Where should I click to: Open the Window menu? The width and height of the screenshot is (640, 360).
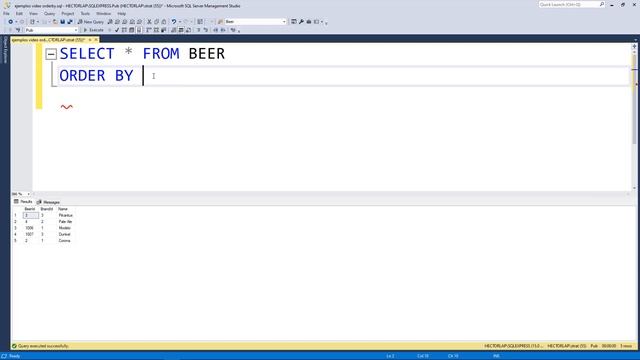click(103, 13)
